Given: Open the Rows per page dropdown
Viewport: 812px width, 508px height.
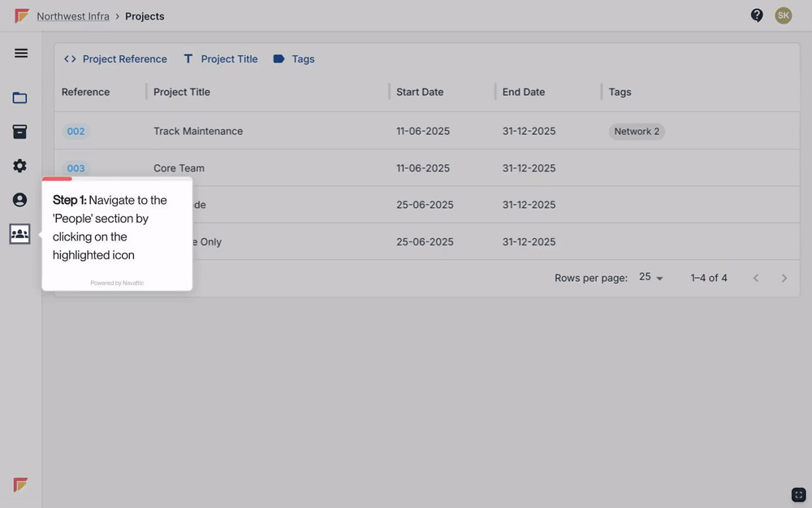Looking at the screenshot, I should click(x=651, y=277).
